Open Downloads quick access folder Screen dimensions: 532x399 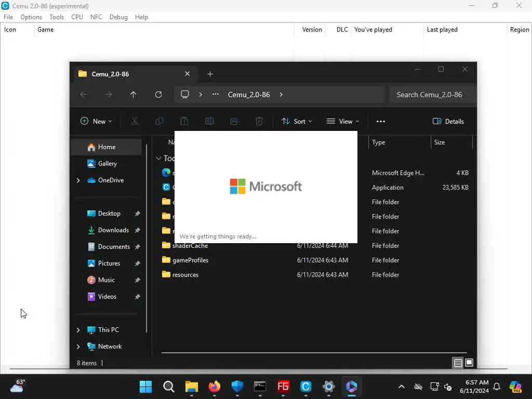click(x=113, y=230)
